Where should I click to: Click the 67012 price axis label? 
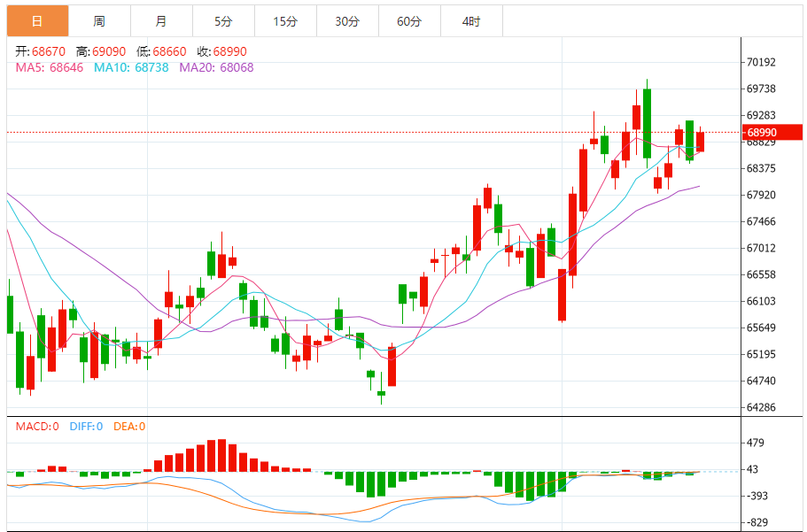761,248
